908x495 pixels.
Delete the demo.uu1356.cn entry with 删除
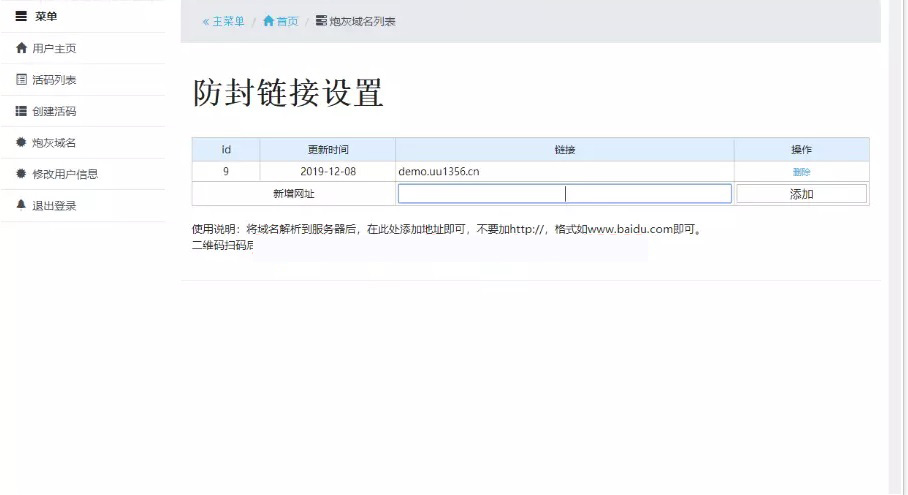[801, 172]
